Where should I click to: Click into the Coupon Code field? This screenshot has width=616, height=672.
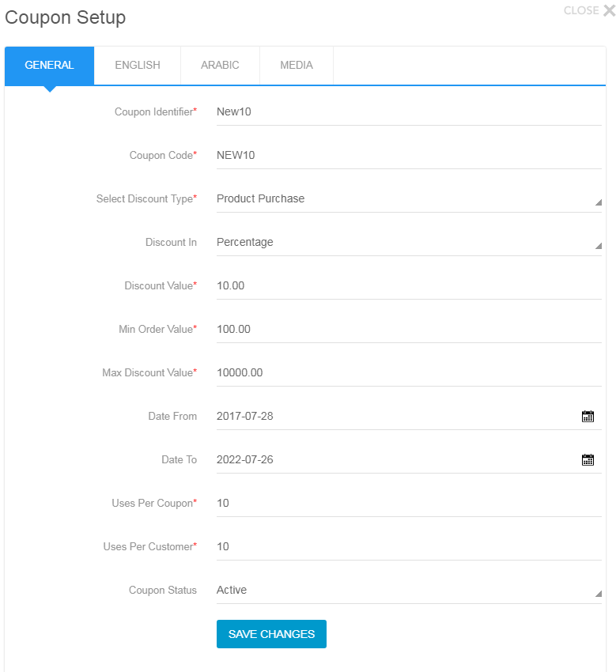[x=409, y=156]
